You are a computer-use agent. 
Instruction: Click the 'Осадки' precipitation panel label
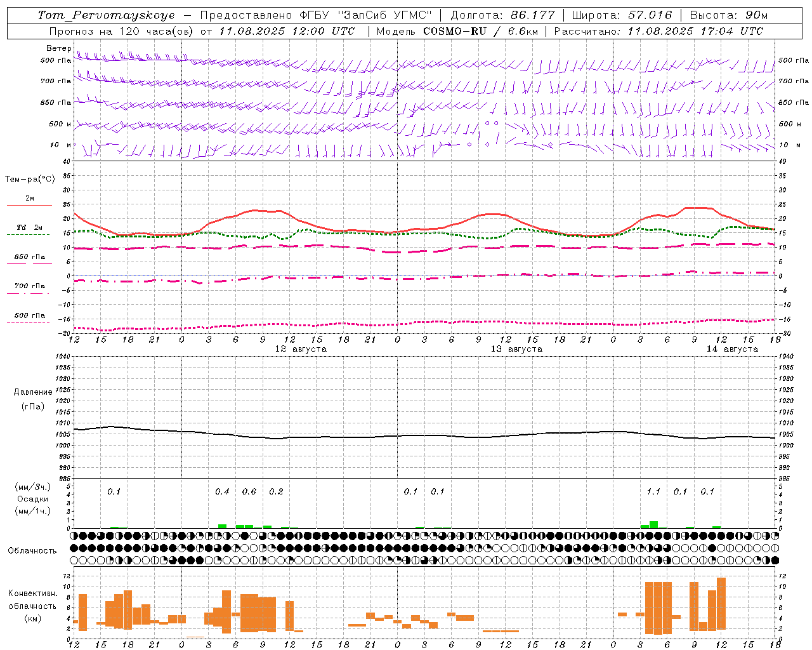(33, 499)
